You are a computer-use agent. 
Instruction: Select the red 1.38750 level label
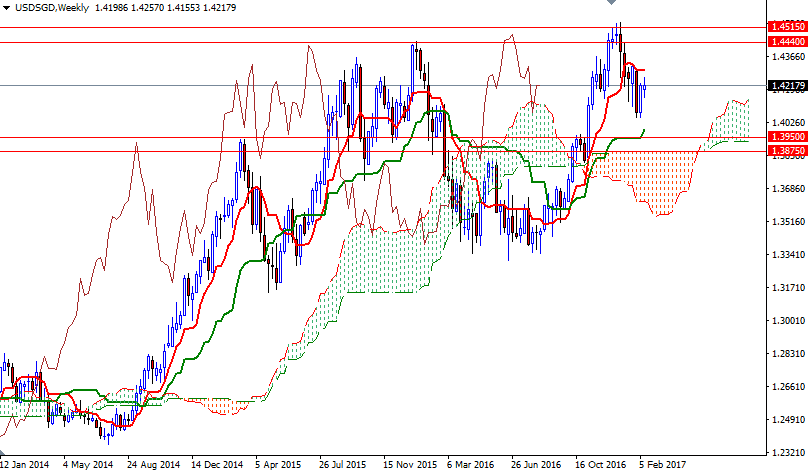click(x=786, y=151)
